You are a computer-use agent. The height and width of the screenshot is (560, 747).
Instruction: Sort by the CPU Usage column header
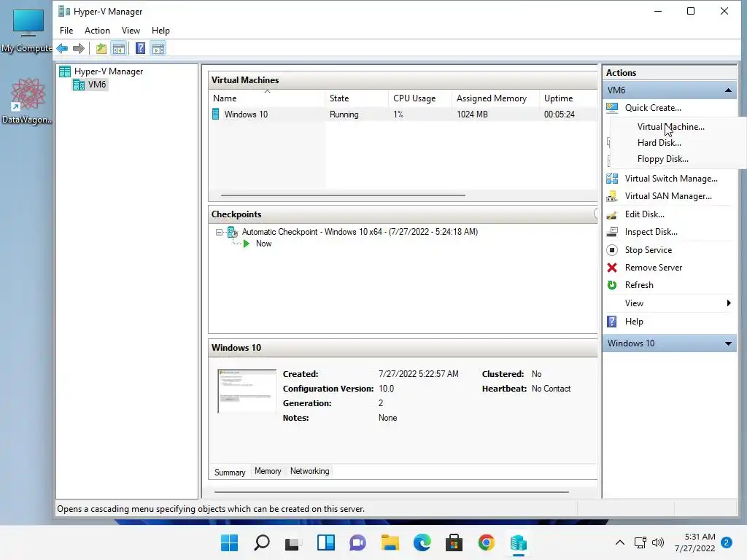tap(419, 98)
